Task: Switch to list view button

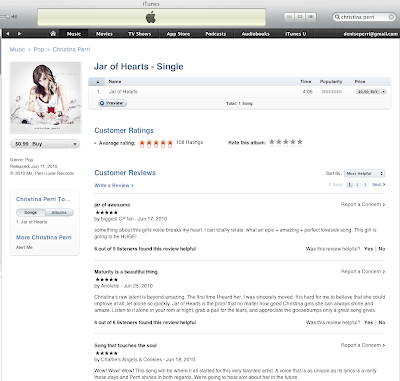Action: tap(289, 17)
